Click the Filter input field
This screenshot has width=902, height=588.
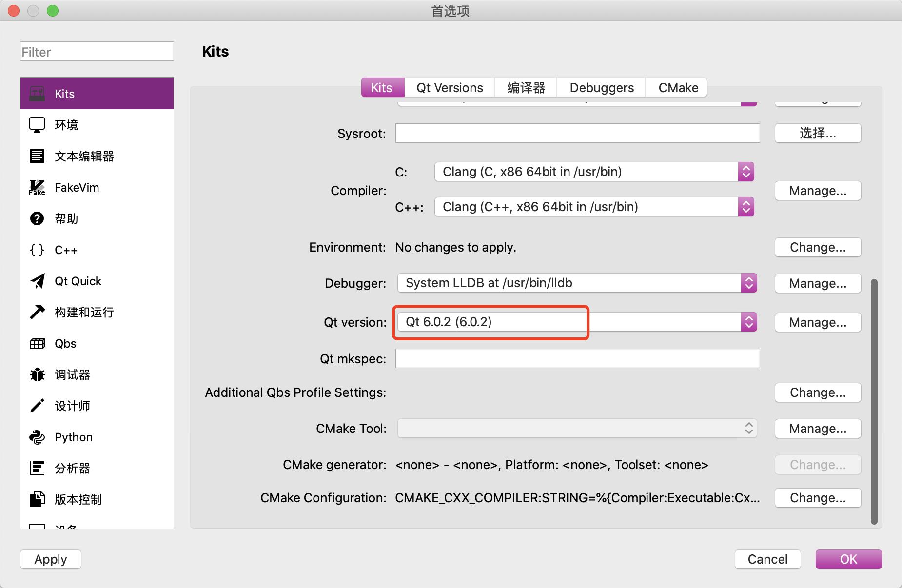tap(97, 51)
